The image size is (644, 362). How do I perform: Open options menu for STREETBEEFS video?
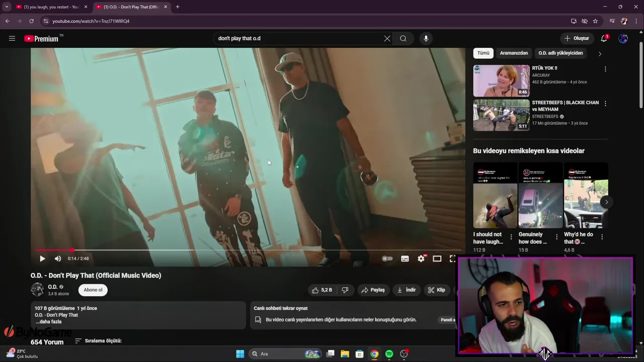click(605, 104)
